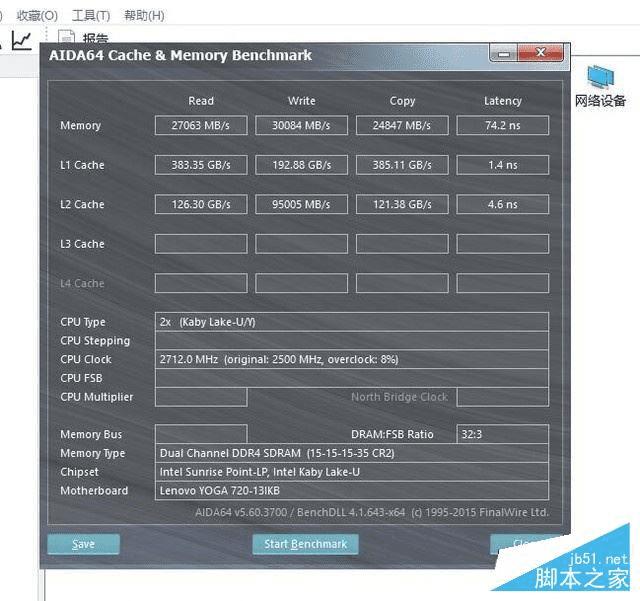This screenshot has width=640, height=601.
Task: Click the Start Benchmark button
Action: 305,544
